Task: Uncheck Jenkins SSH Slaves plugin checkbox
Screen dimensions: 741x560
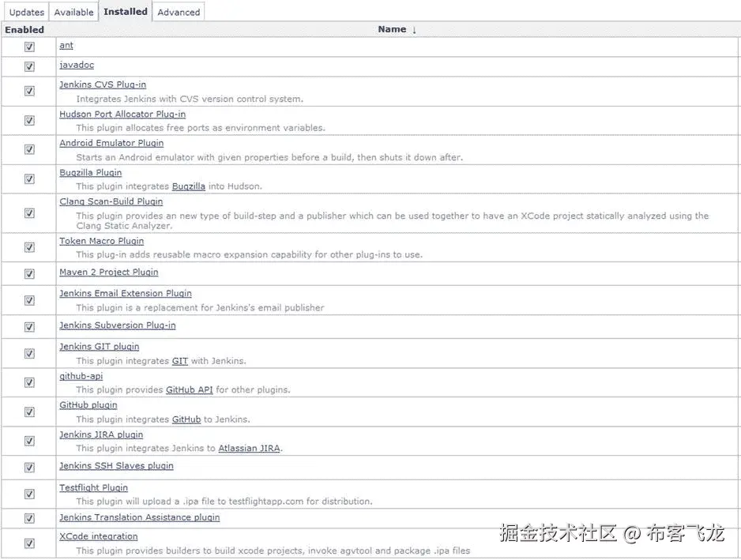Action: (29, 467)
